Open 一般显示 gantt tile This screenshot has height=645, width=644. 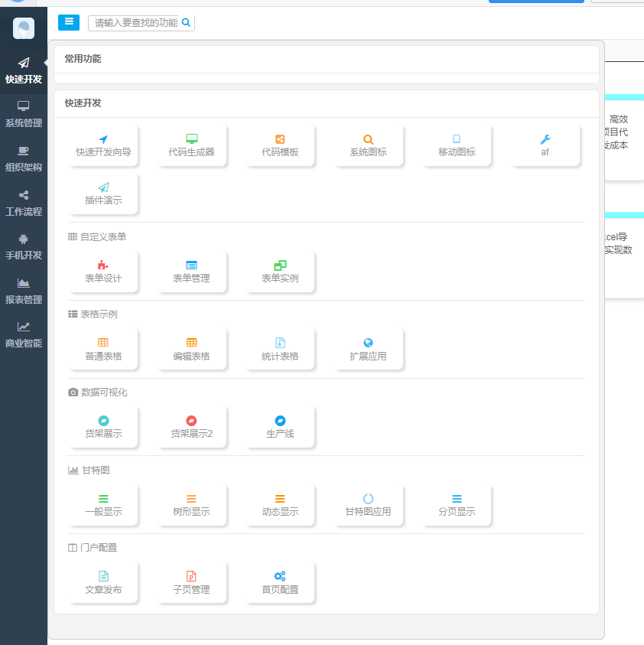(x=103, y=506)
